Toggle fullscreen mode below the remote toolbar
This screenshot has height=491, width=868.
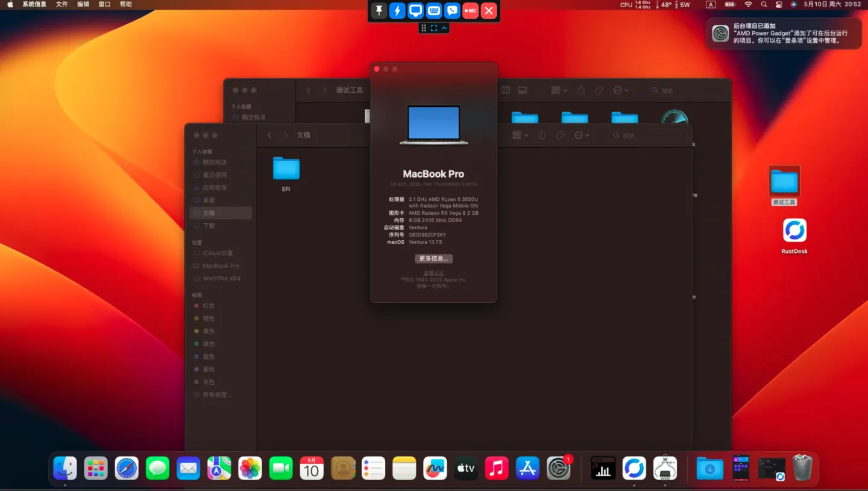pyautogui.click(x=434, y=28)
